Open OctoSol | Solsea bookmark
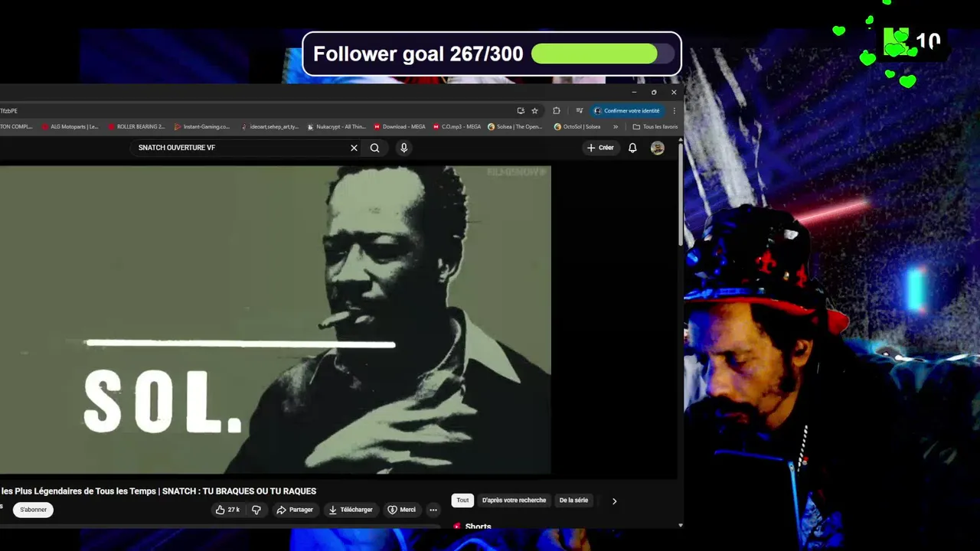Image resolution: width=980 pixels, height=551 pixels. (x=577, y=127)
